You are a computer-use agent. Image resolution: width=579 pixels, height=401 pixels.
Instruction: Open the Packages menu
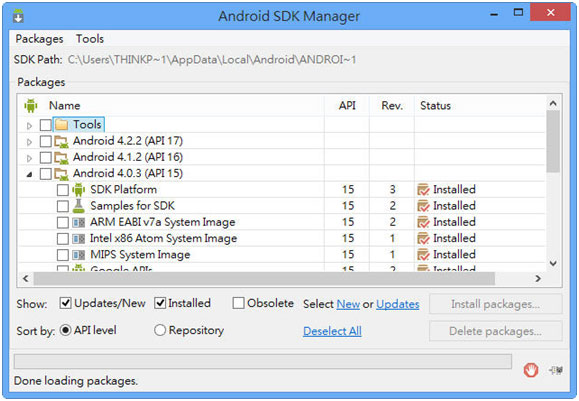pos(39,39)
